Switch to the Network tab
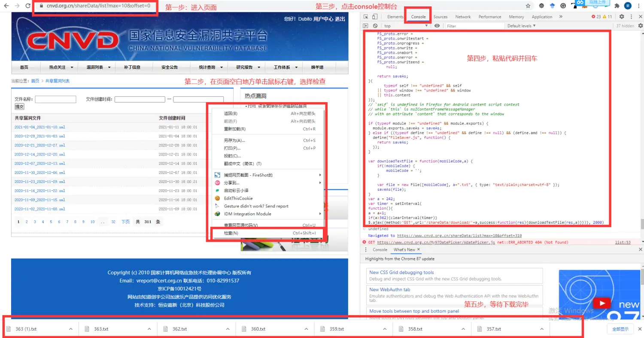 [463, 17]
